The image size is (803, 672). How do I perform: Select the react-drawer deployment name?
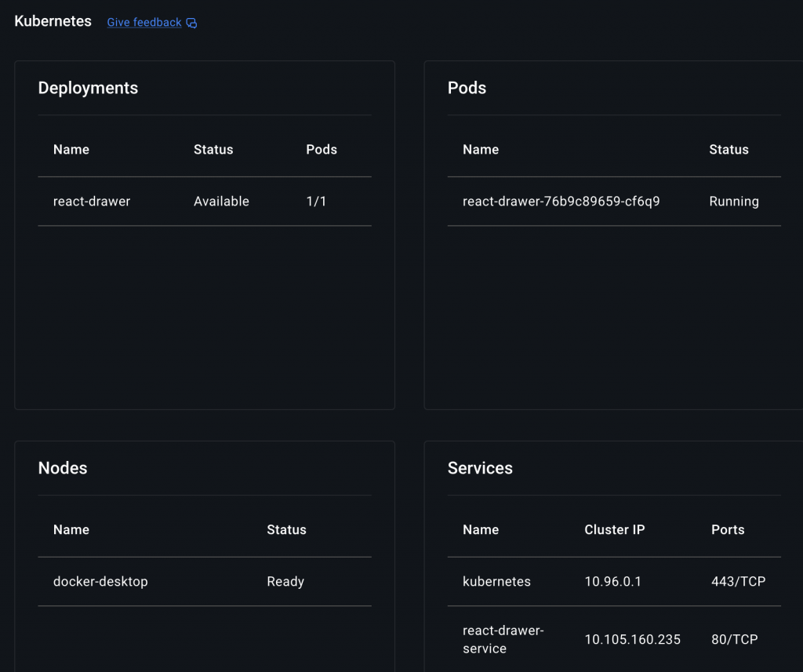pyautogui.click(x=92, y=202)
